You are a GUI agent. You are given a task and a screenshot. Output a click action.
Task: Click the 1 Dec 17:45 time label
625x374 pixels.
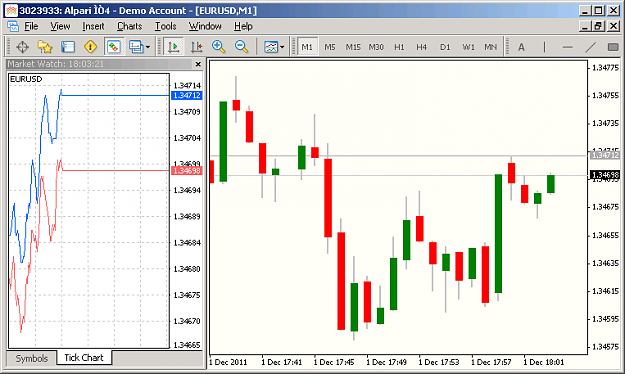(334, 362)
